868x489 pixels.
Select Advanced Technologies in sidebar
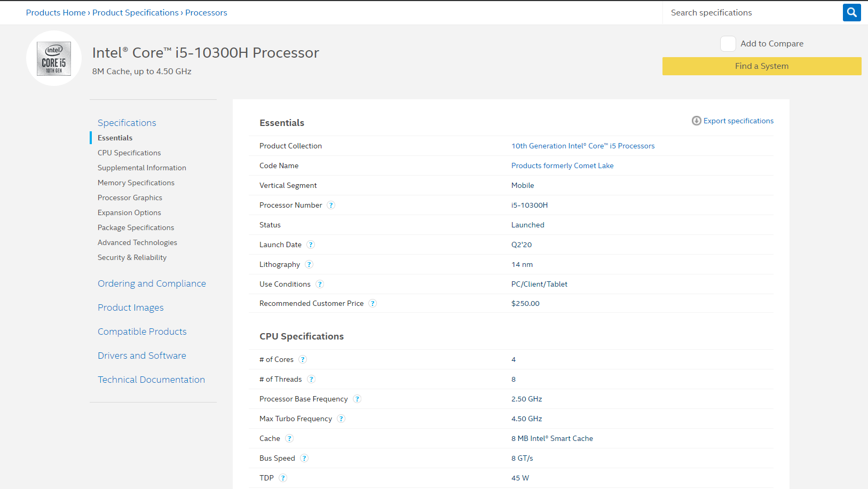(137, 242)
